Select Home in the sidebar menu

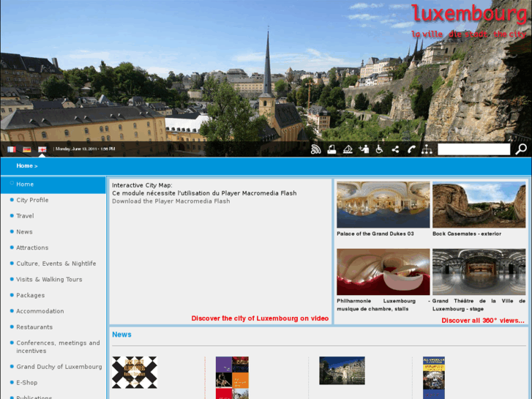(53, 184)
